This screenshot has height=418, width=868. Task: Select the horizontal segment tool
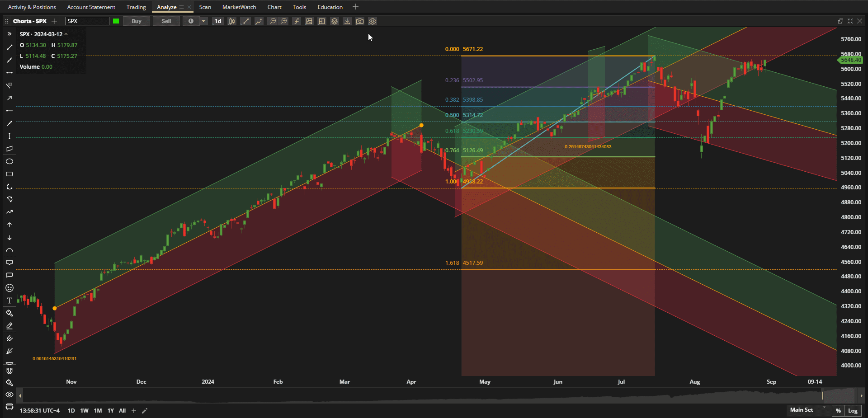click(9, 72)
